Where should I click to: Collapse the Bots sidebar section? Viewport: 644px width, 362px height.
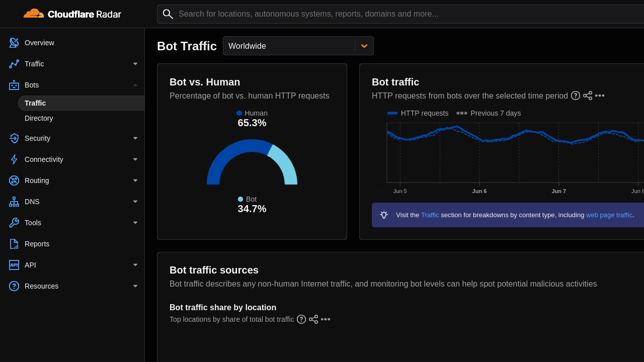pos(135,85)
